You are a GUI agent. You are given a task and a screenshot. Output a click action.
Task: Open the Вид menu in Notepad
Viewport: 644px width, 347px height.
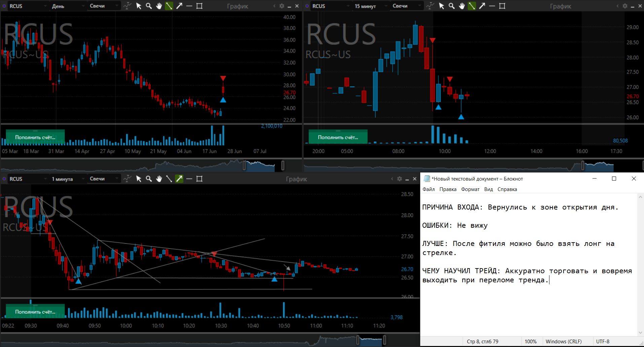point(489,189)
